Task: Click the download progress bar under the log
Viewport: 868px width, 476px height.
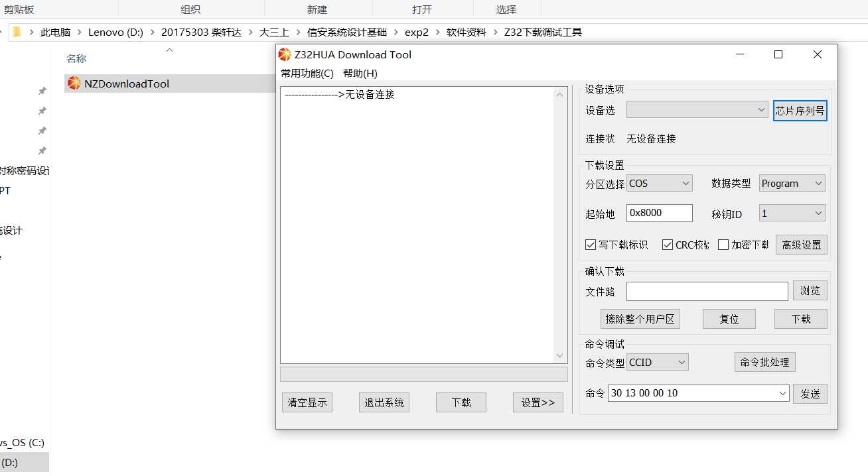Action: pyautogui.click(x=424, y=375)
